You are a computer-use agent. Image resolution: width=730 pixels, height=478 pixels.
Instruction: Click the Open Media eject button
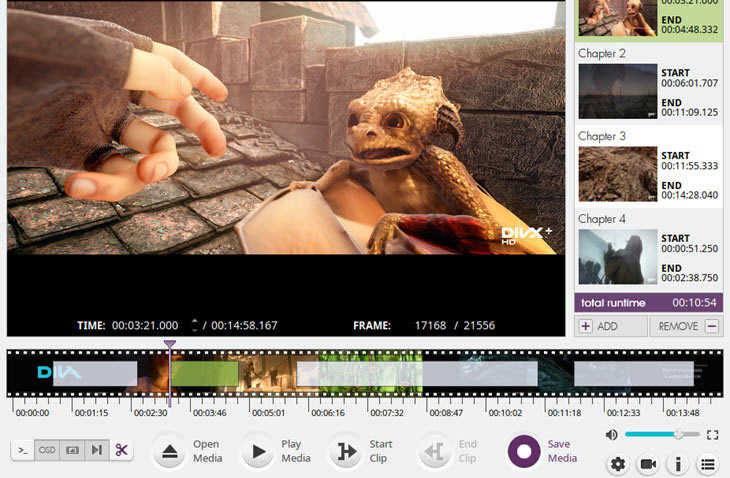click(x=170, y=451)
